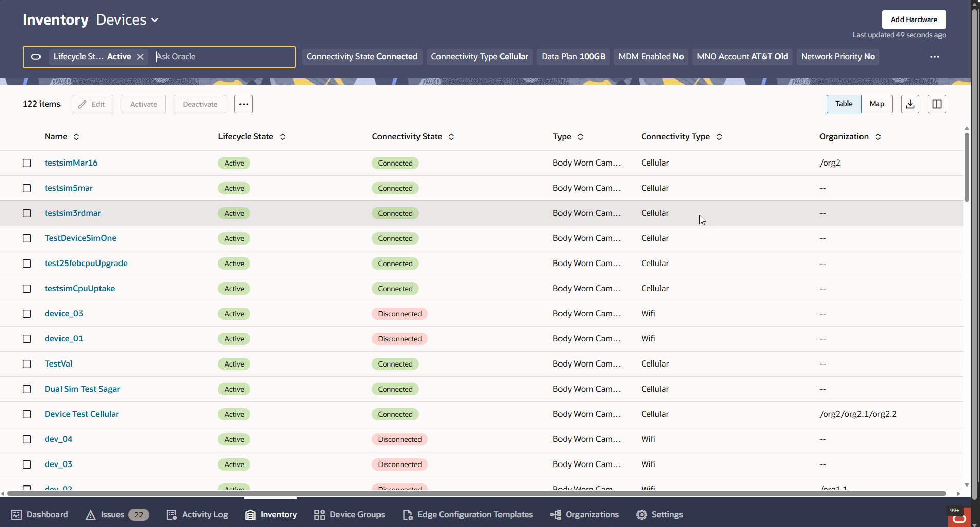The width and height of the screenshot is (980, 527).
Task: Select the testsimMar16 row checkbox
Action: point(27,163)
